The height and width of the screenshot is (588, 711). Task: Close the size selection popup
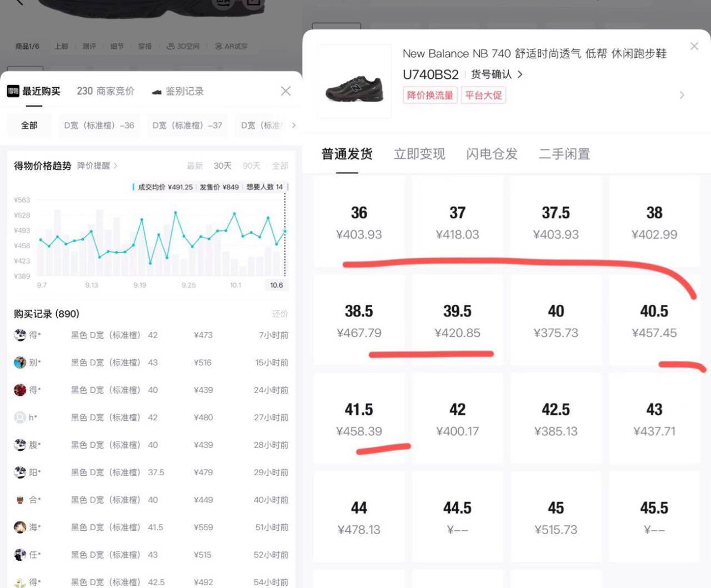tap(694, 46)
